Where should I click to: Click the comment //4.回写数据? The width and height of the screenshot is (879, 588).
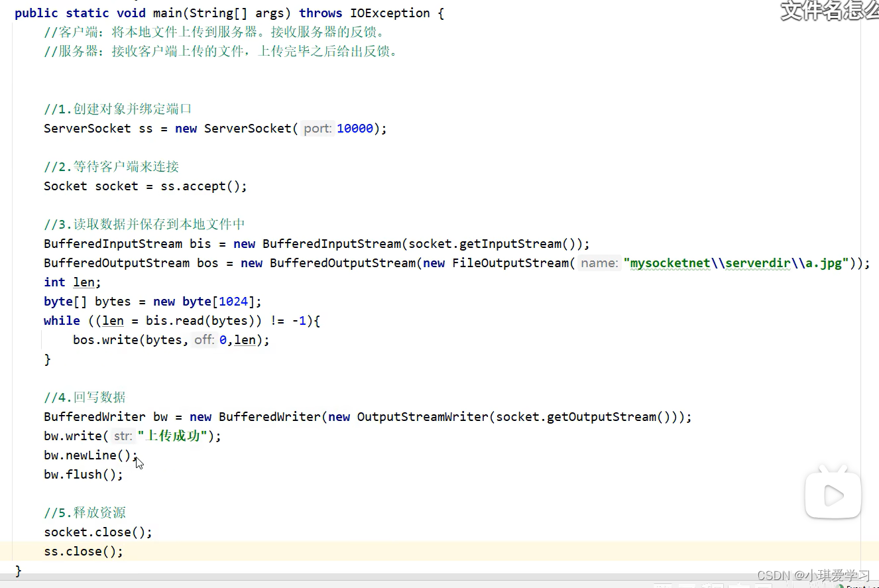85,397
